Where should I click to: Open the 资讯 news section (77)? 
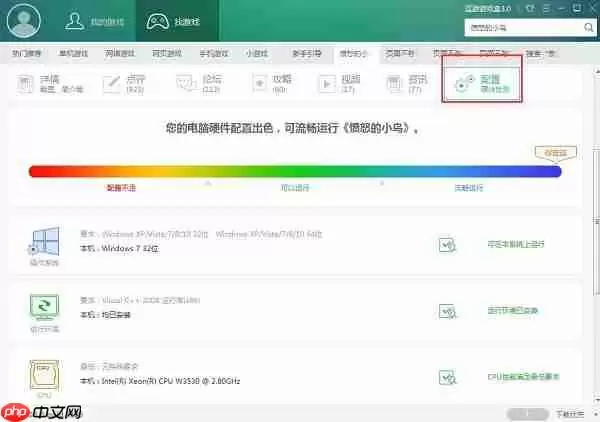click(x=406, y=84)
